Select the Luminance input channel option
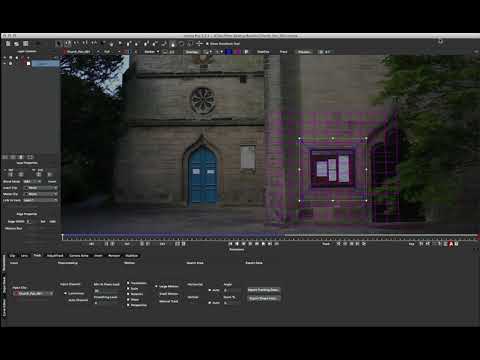This screenshot has width=480, height=360. click(65, 293)
